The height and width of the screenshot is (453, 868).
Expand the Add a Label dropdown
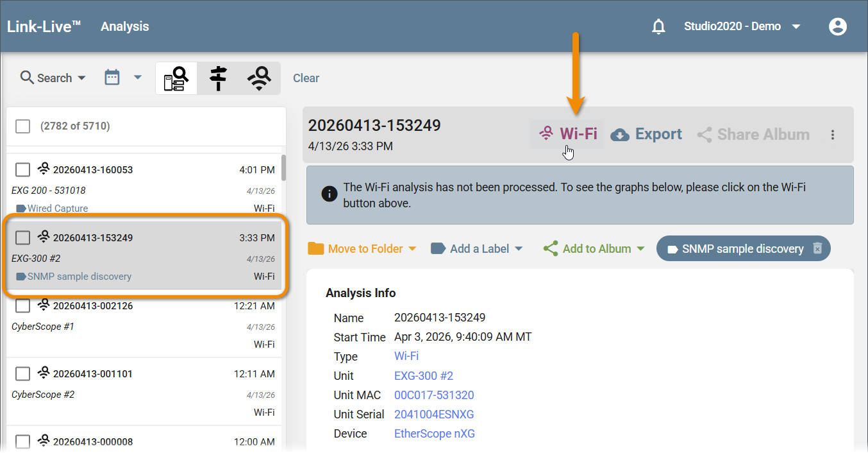coord(519,249)
